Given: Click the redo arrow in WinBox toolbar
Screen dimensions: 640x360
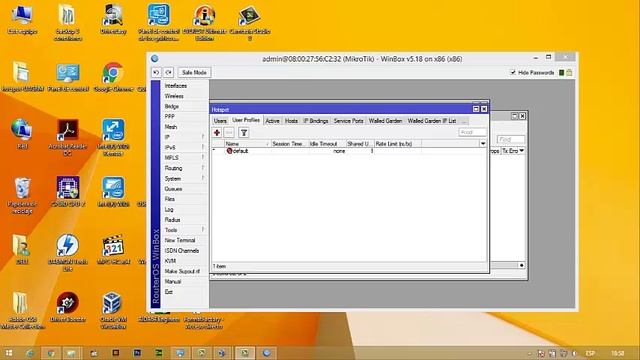Looking at the screenshot, I should point(169,73).
